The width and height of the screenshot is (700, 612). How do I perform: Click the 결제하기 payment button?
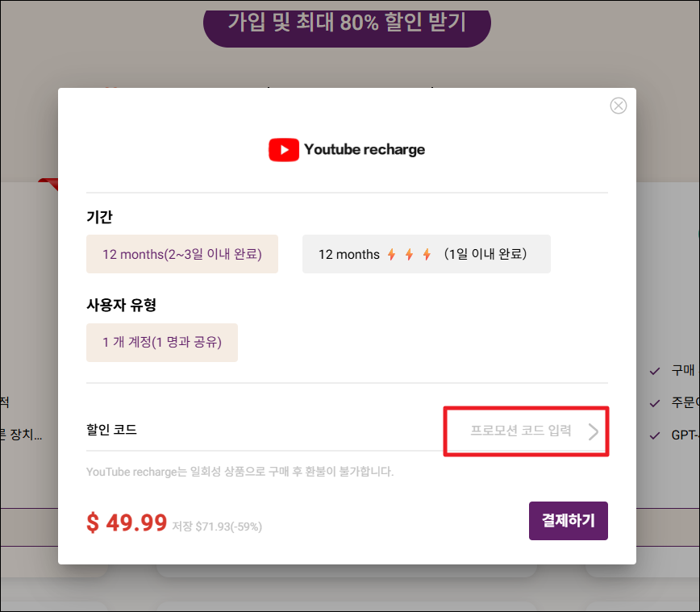coord(569,521)
